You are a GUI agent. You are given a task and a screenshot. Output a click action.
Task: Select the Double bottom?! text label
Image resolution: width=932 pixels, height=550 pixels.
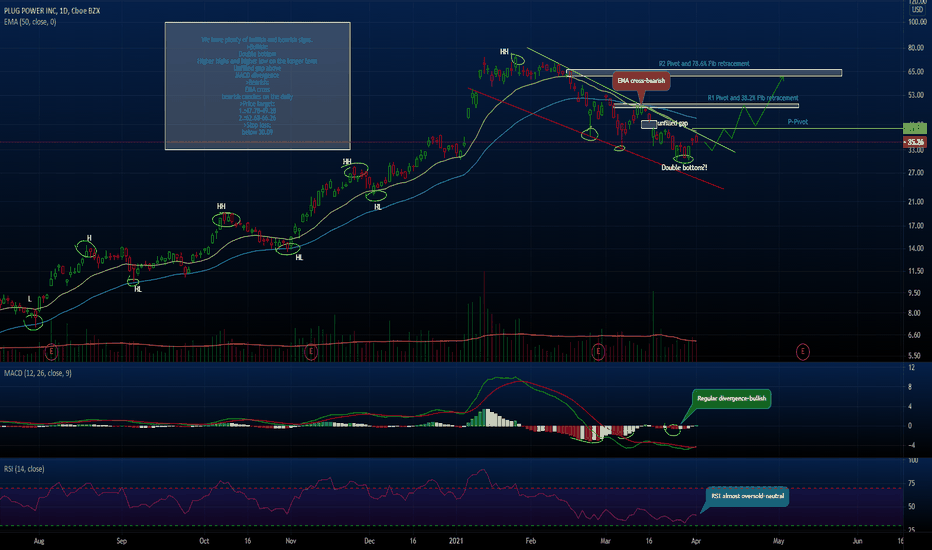click(684, 168)
